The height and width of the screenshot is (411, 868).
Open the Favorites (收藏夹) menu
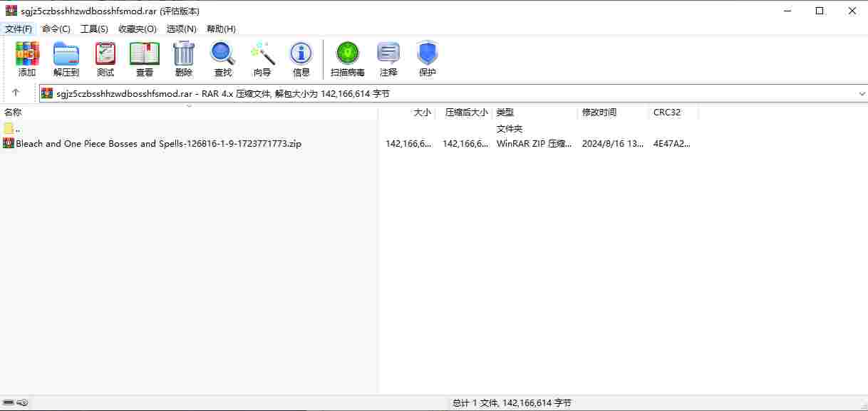(x=138, y=28)
